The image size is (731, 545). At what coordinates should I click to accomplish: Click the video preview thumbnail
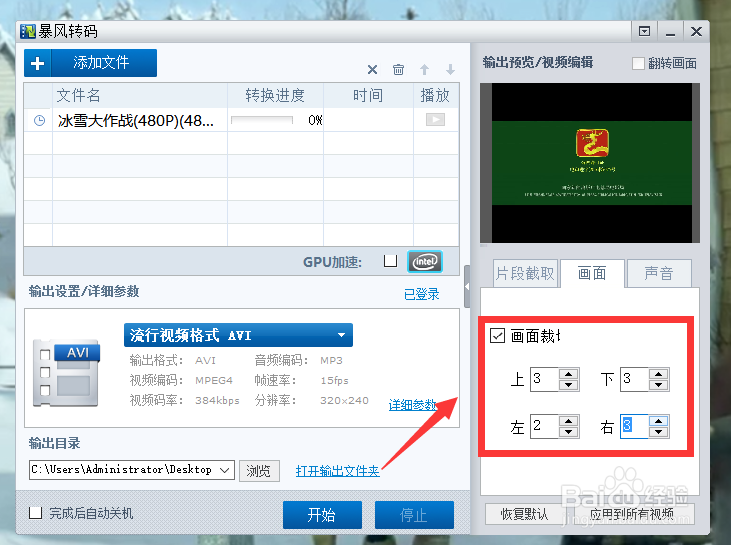click(590, 163)
